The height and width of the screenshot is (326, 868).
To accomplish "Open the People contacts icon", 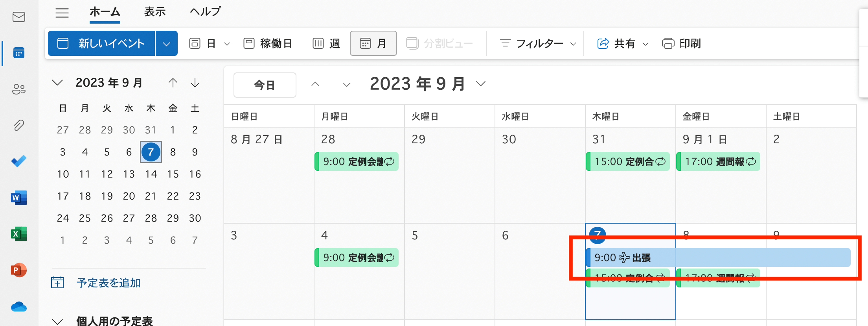I will (x=19, y=89).
